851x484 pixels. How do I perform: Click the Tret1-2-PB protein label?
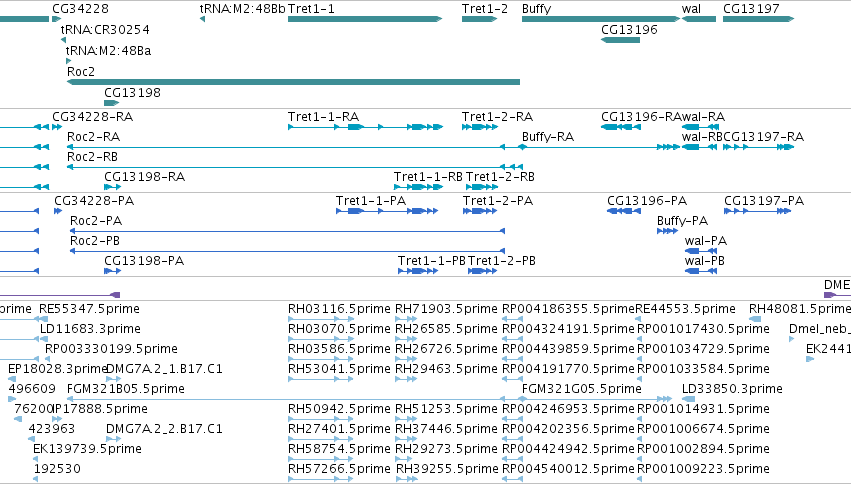click(x=502, y=261)
